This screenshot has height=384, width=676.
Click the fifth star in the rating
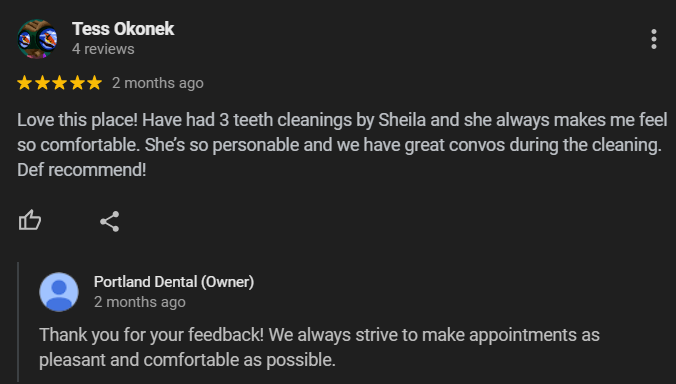pos(94,83)
